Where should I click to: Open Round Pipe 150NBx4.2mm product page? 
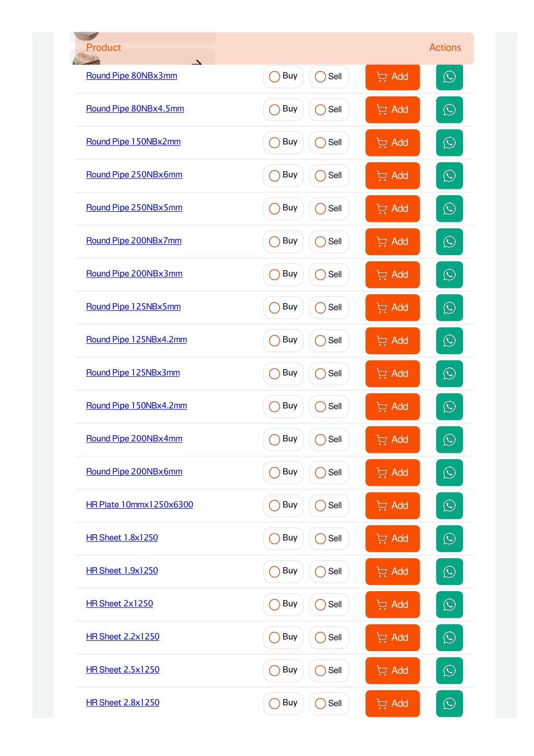137,406
